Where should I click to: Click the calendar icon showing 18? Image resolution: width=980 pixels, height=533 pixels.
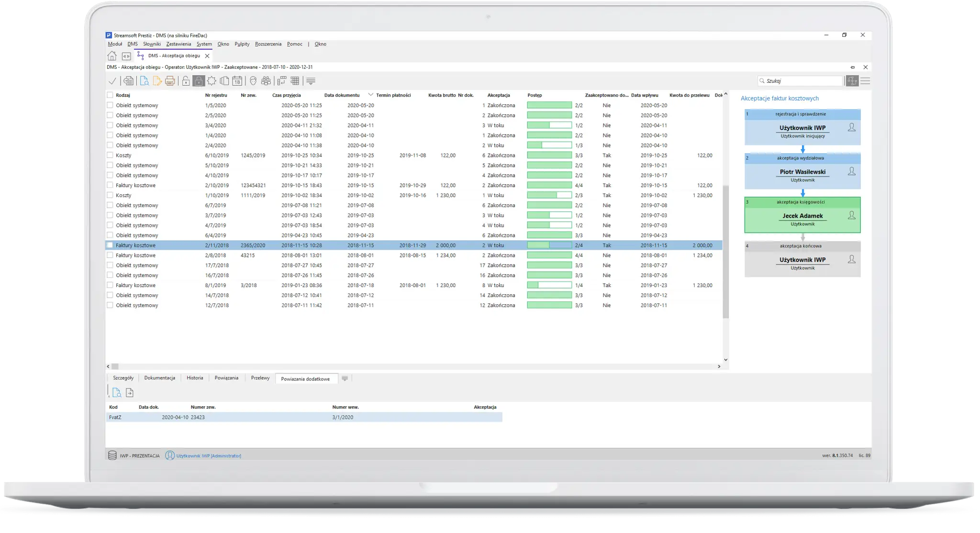click(237, 81)
